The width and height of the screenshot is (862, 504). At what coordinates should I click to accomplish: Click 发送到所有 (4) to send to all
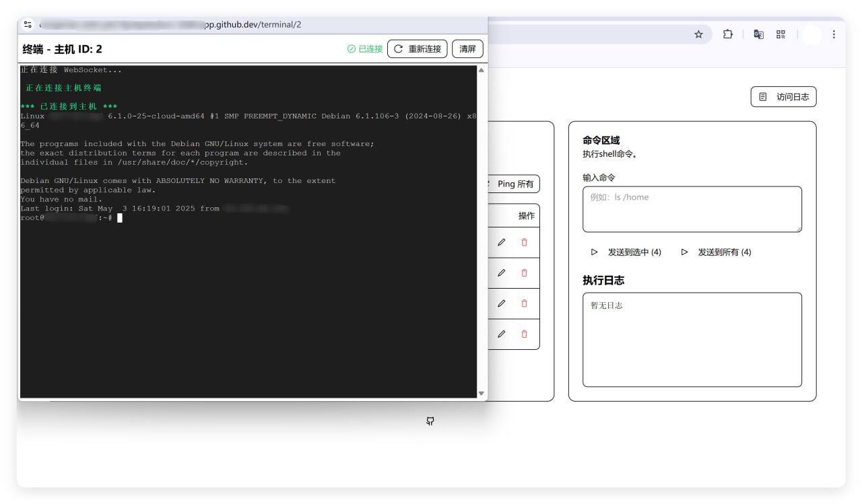click(x=716, y=252)
